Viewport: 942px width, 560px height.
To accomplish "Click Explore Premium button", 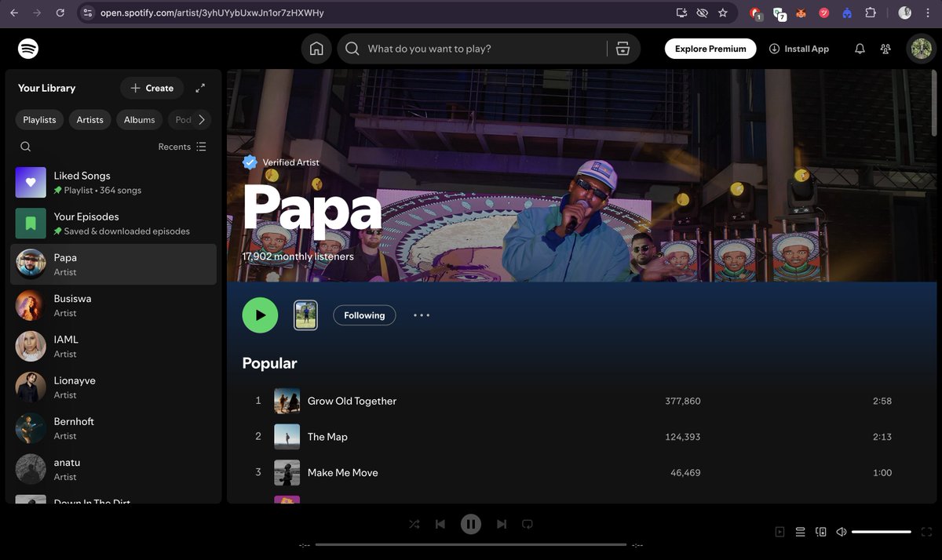I will 710,49.
